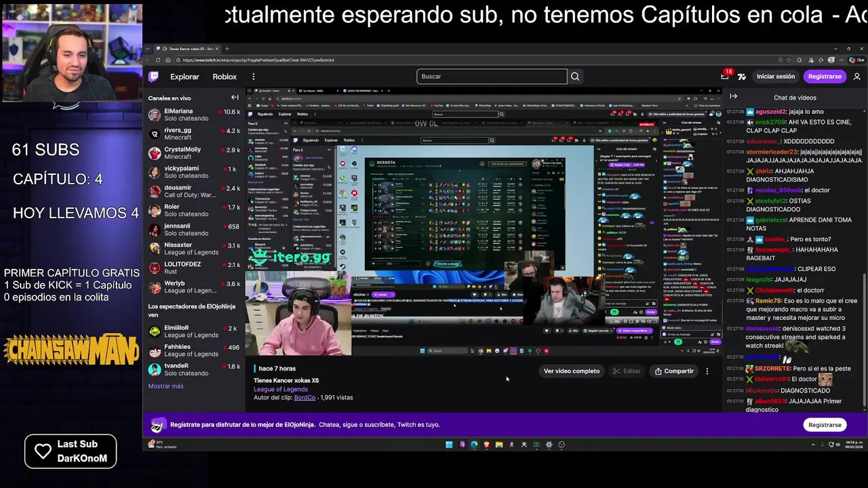Collapse the Chat de videos panel
868x488 pixels.
click(x=733, y=97)
